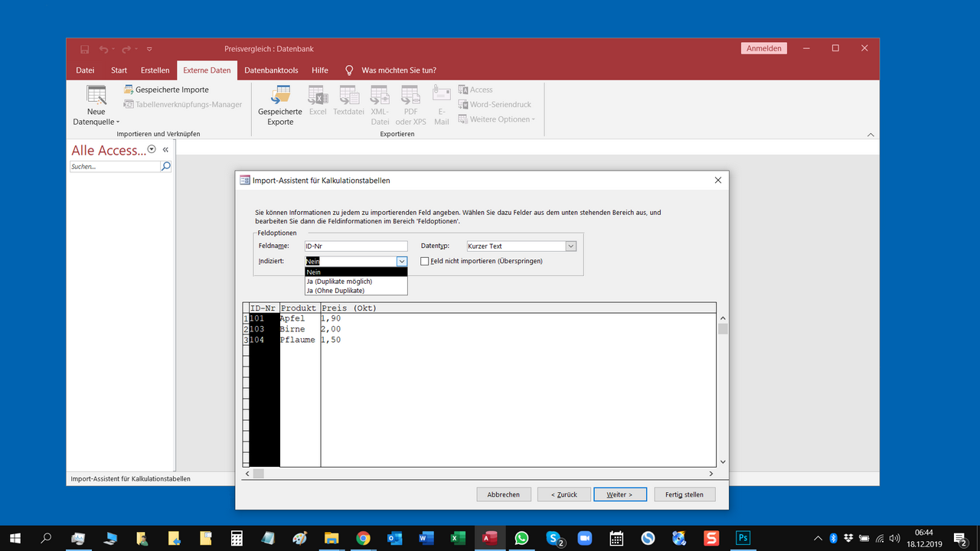The image size is (980, 551).
Task: Open the Calculator from the taskbar
Action: point(237,538)
